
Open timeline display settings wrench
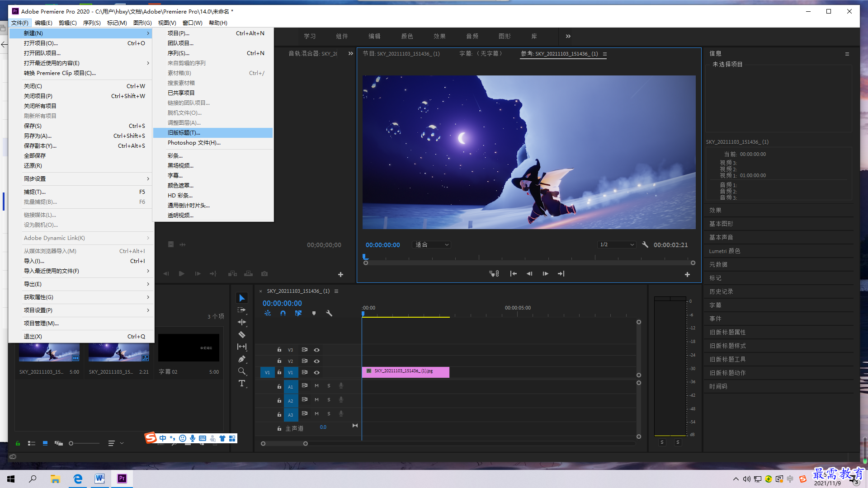(329, 313)
